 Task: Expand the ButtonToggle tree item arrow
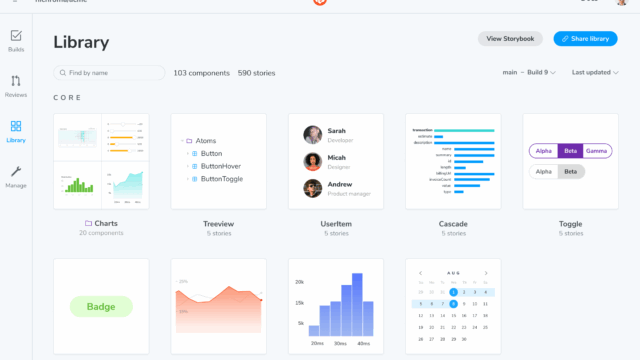(188, 179)
